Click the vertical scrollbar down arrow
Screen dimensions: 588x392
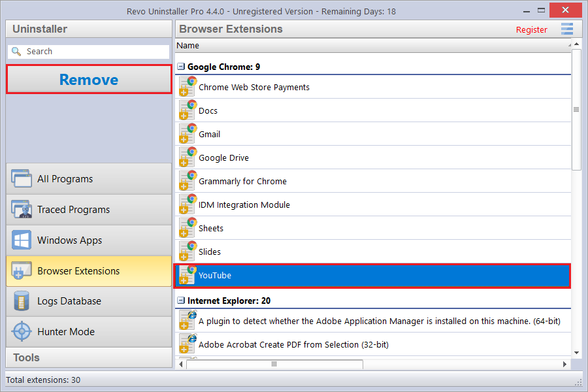pyautogui.click(x=577, y=353)
